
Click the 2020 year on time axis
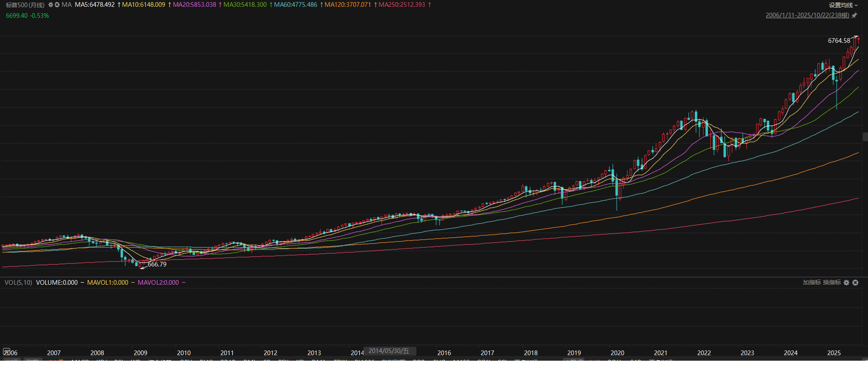(x=617, y=353)
